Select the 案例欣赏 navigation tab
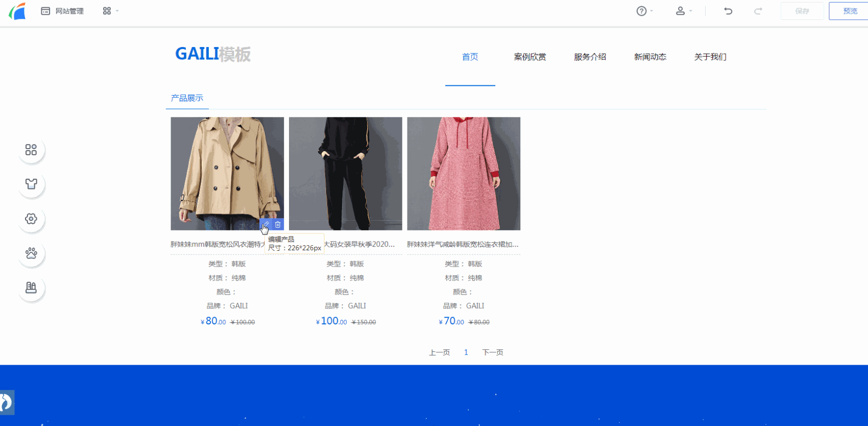Screen dimensions: 868x426 [x=530, y=57]
